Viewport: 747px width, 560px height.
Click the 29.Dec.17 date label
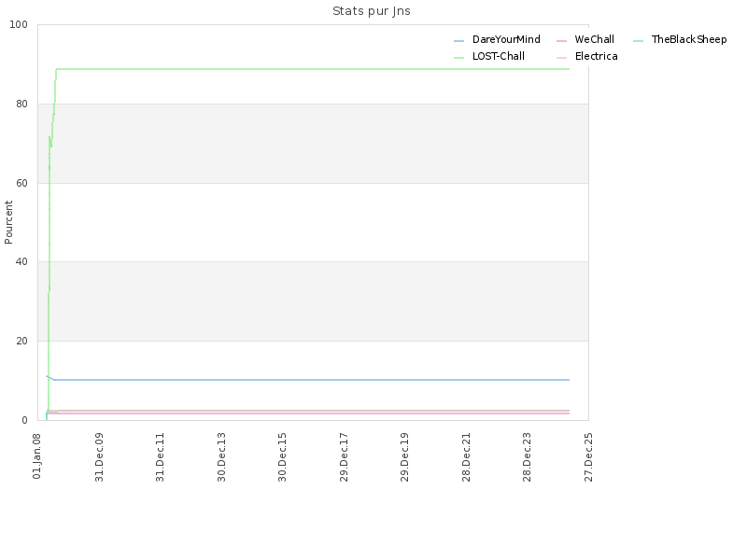[344, 457]
